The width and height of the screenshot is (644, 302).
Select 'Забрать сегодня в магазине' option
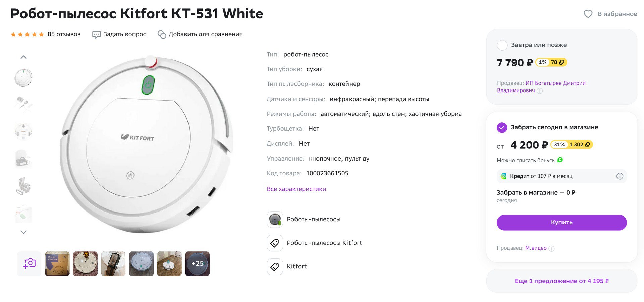502,127
